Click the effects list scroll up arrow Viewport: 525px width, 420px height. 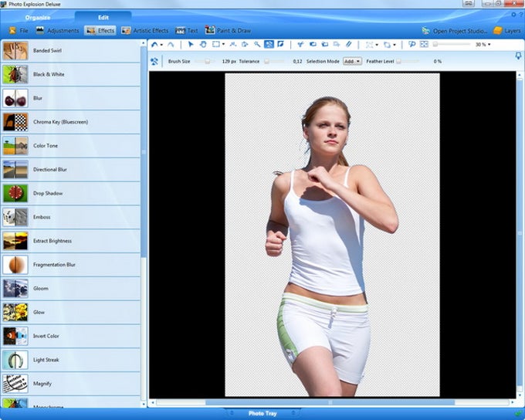[x=144, y=43]
